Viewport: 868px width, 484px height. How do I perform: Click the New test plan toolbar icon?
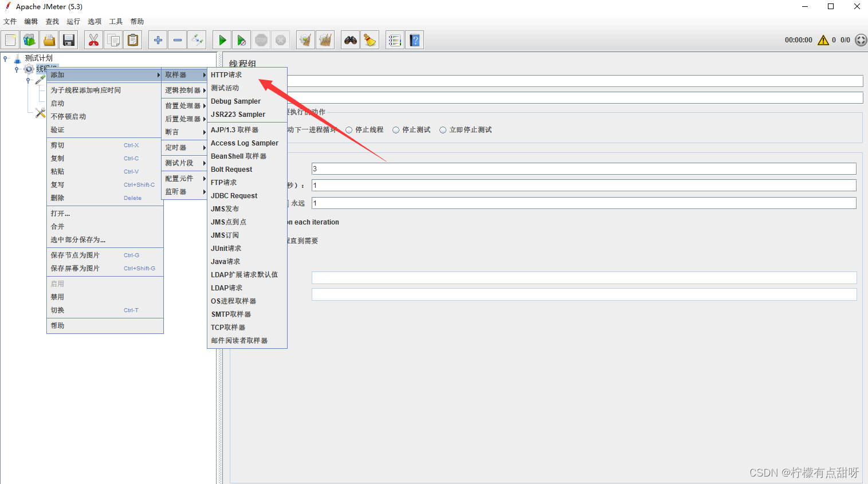(x=10, y=40)
